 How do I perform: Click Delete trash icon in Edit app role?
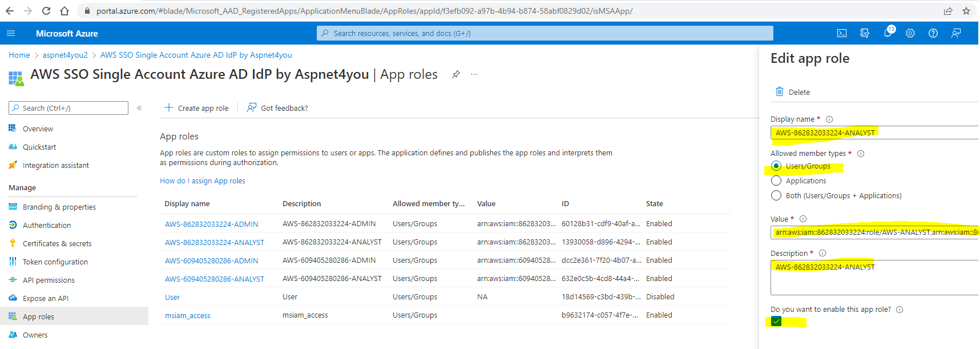click(x=780, y=91)
